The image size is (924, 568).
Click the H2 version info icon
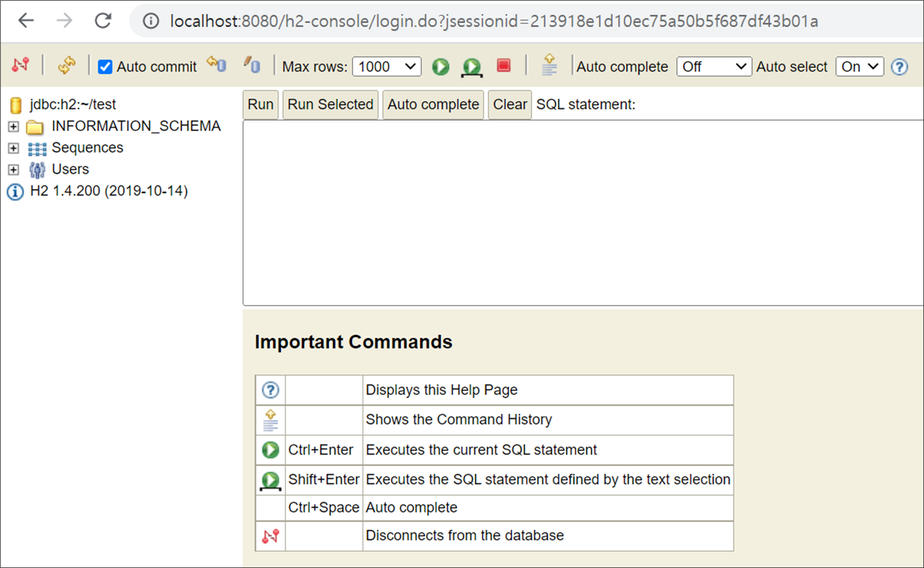(15, 192)
